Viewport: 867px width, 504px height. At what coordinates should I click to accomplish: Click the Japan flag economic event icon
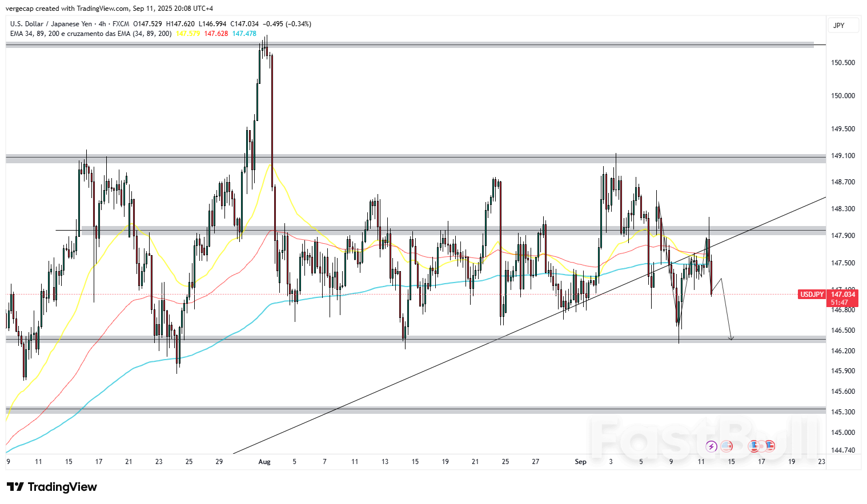[761, 446]
